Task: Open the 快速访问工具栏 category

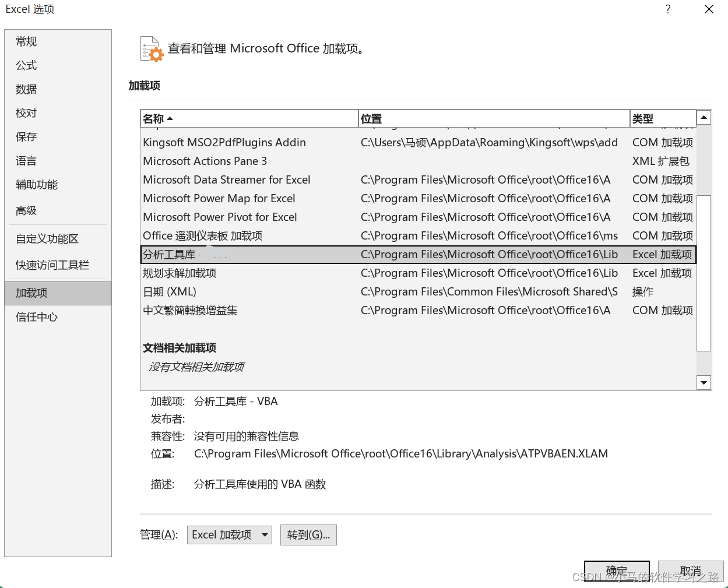Action: click(58, 265)
